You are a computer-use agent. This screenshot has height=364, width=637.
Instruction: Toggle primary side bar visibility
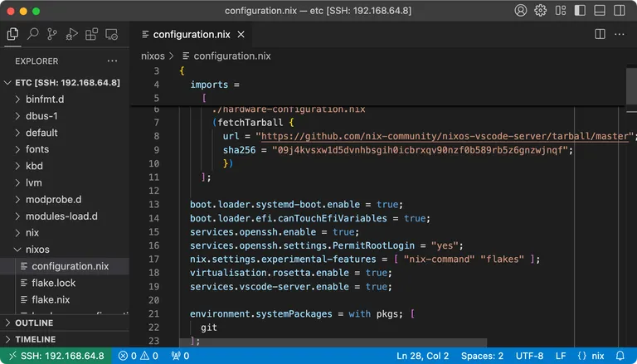click(x=580, y=11)
